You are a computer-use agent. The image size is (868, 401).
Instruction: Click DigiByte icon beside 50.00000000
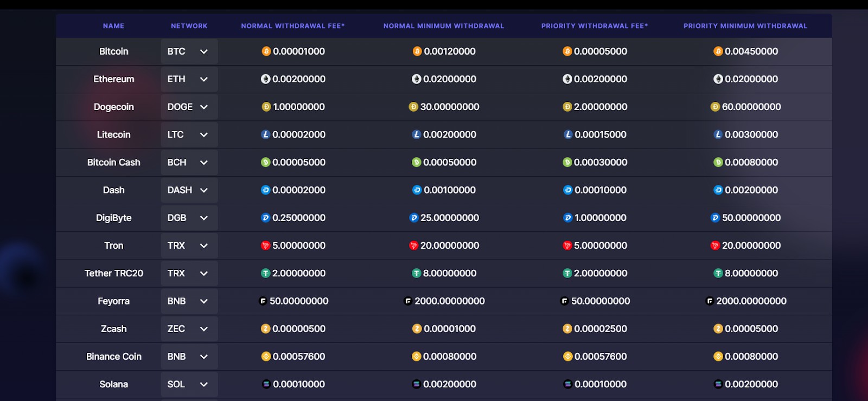pyautogui.click(x=716, y=218)
